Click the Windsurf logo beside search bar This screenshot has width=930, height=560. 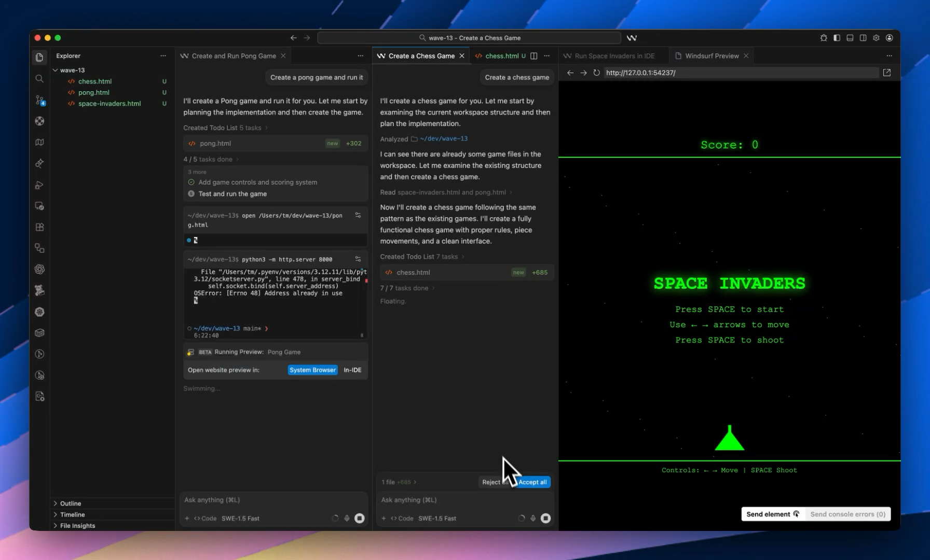[632, 38]
